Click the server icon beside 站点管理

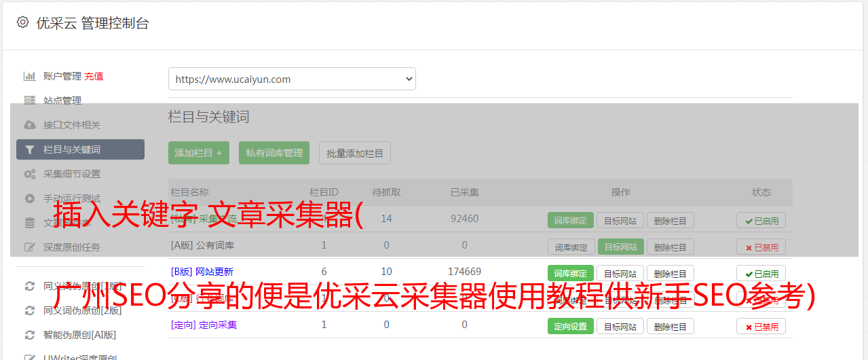point(30,101)
